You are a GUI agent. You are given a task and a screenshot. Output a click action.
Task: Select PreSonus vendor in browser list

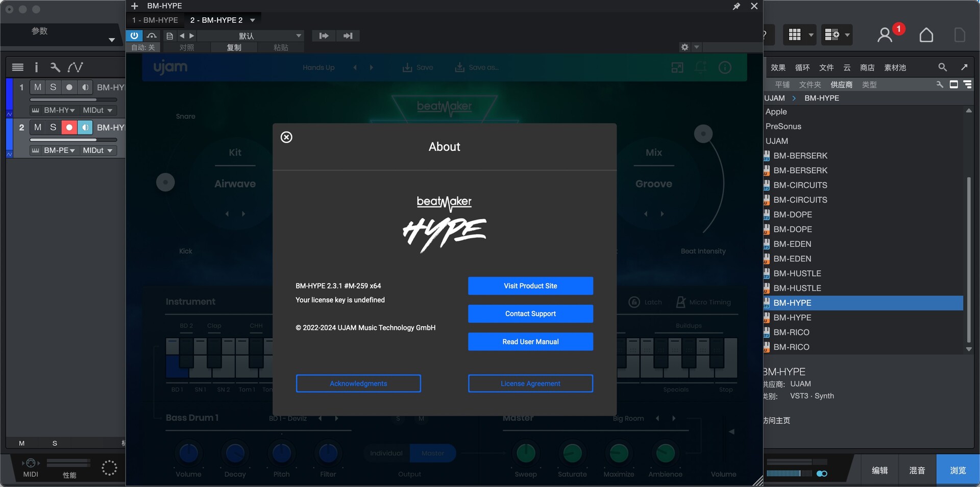pyautogui.click(x=783, y=126)
